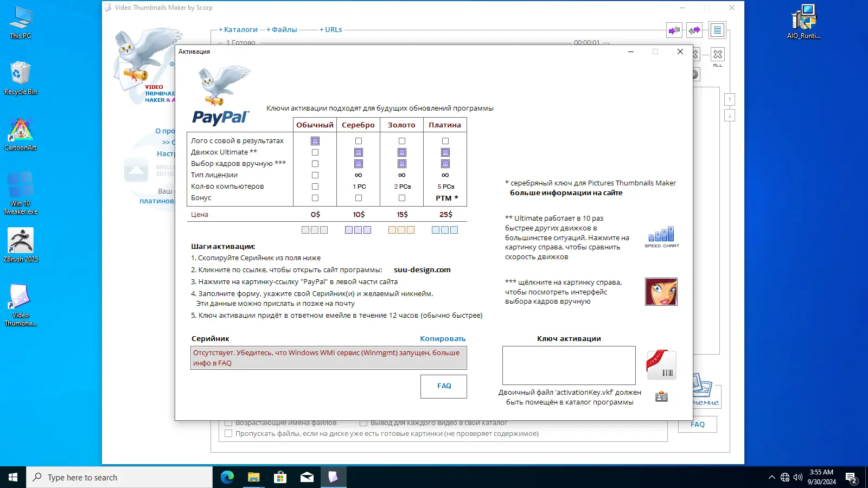Click the volume icon in system tray
Screen dimensions: 868x488
point(798,477)
